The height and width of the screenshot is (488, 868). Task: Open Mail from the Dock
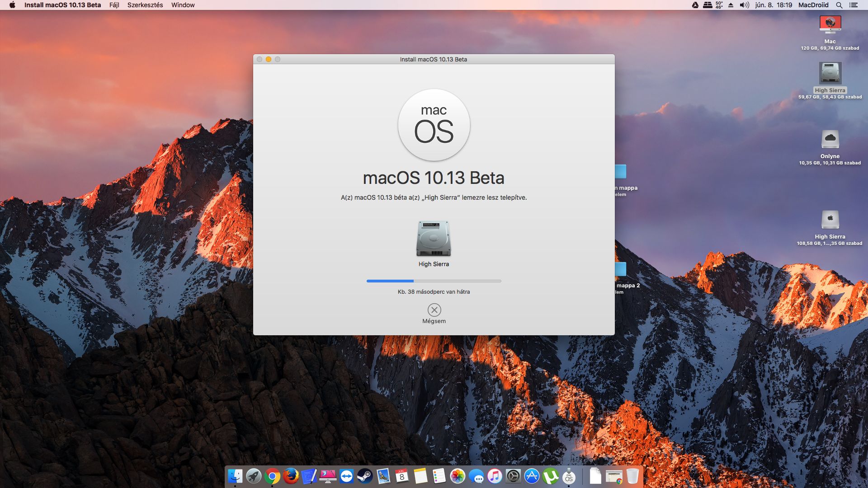[x=383, y=476]
